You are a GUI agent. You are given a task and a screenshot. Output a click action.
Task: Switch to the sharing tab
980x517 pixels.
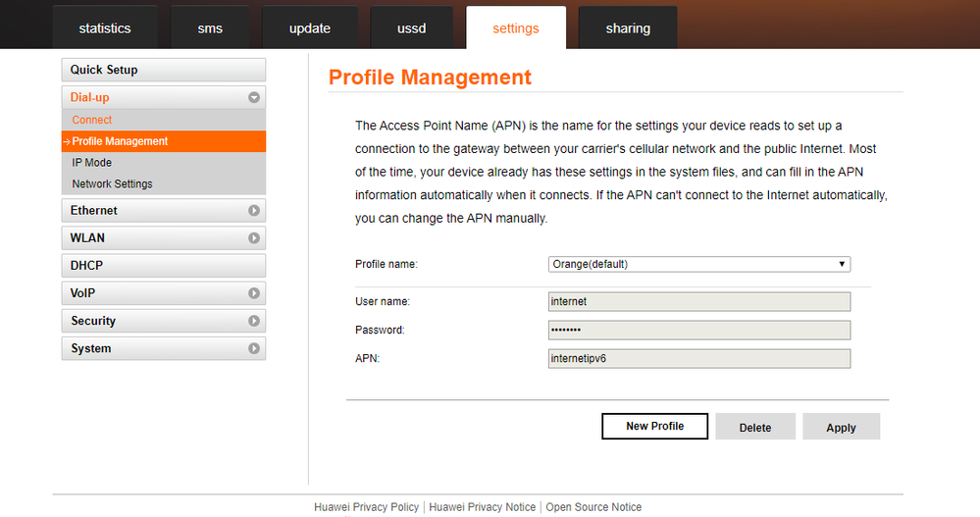628,28
